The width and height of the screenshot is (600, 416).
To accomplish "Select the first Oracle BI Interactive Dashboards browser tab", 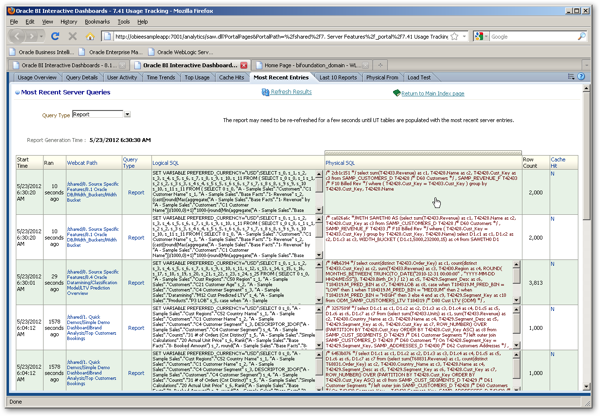I will (67, 65).
